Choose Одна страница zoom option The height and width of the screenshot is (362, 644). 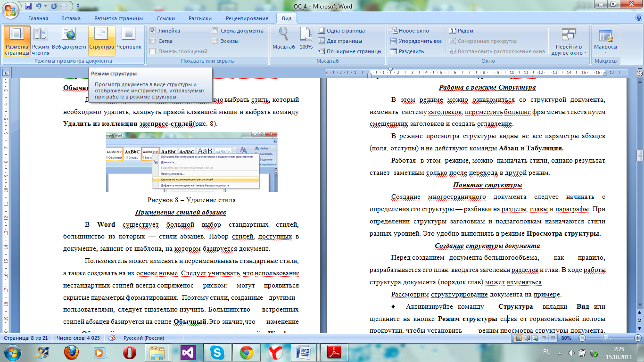[341, 31]
